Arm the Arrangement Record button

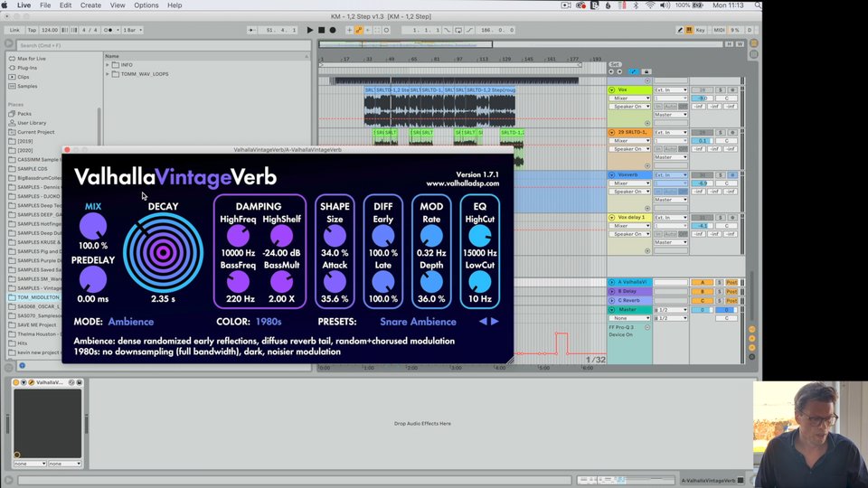click(333, 30)
